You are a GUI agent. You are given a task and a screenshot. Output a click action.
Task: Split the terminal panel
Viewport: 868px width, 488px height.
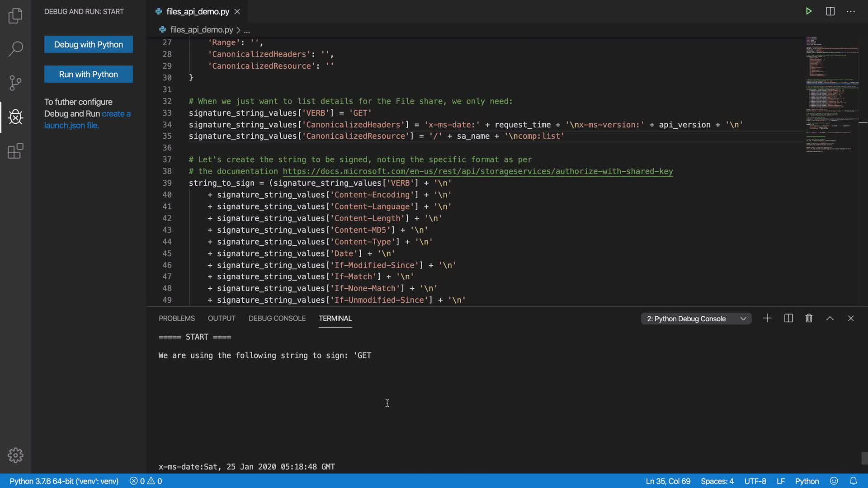pos(788,319)
